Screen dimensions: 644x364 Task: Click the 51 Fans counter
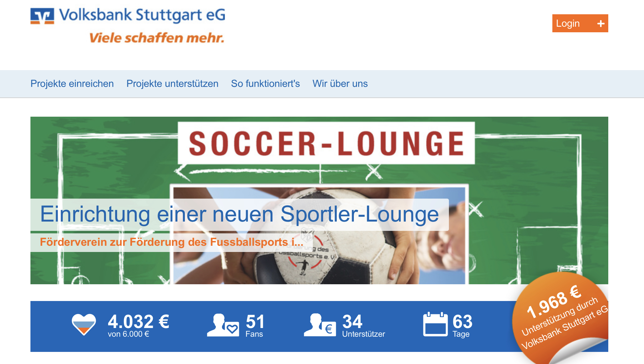click(255, 325)
